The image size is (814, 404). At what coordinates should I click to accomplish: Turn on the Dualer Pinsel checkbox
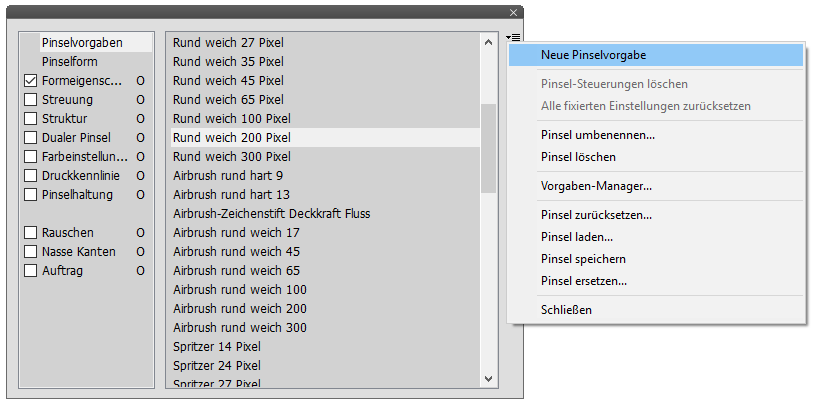click(31, 138)
